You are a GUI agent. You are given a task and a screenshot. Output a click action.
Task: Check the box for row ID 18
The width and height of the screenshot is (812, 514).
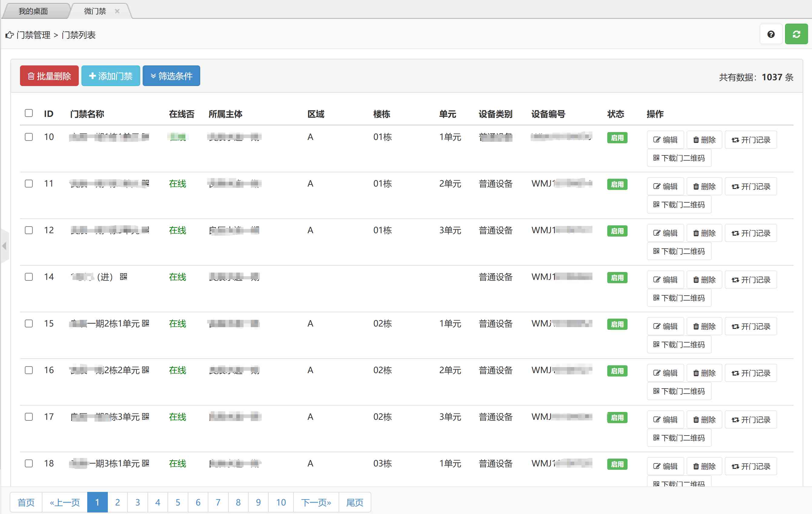click(x=29, y=463)
